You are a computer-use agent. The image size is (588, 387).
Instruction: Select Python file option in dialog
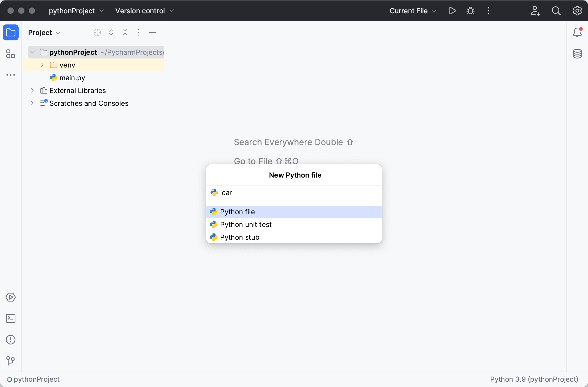coord(294,211)
